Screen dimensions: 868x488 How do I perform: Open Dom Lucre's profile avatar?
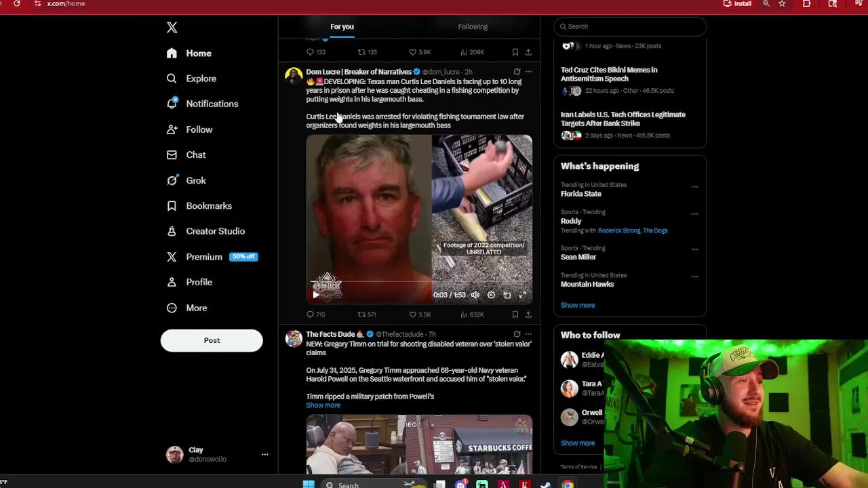(x=294, y=75)
